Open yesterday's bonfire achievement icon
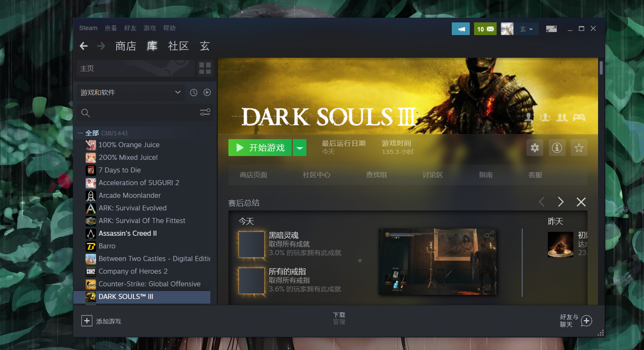Image resolution: width=644 pixels, height=350 pixels. coord(561,244)
